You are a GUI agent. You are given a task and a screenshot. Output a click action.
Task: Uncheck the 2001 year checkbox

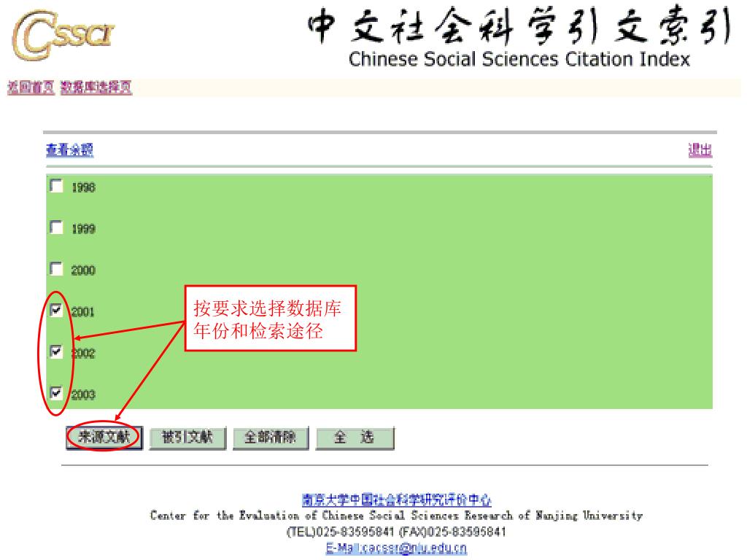click(56, 310)
